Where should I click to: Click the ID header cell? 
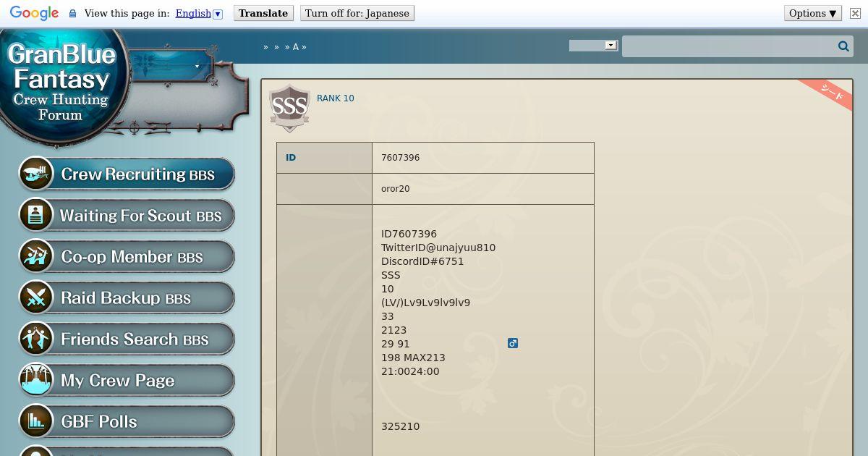click(324, 158)
